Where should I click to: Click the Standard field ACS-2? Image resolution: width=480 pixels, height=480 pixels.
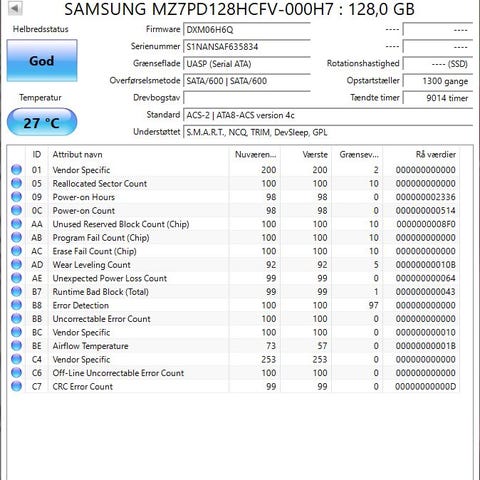[328, 115]
